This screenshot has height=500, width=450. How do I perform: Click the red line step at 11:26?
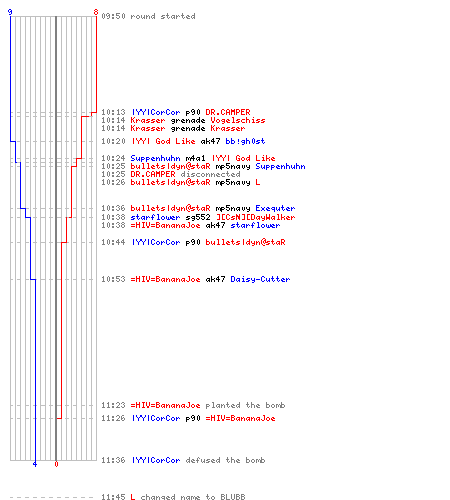click(x=59, y=418)
